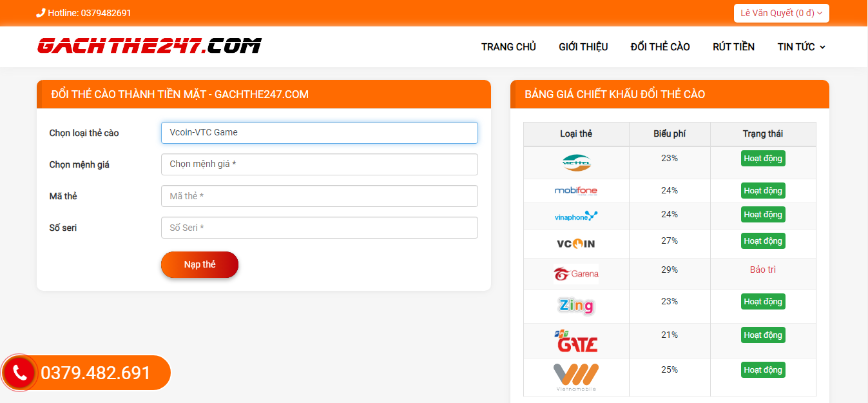Open the ĐỔI THẺ CÀO menu item
This screenshot has width=868, height=403.
660,46
